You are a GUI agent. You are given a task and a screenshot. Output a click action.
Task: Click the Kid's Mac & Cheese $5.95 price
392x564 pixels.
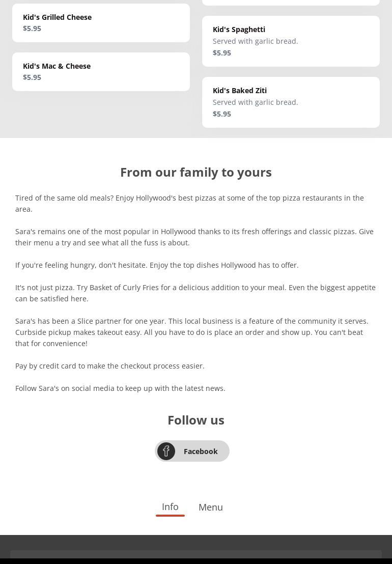pyautogui.click(x=32, y=77)
